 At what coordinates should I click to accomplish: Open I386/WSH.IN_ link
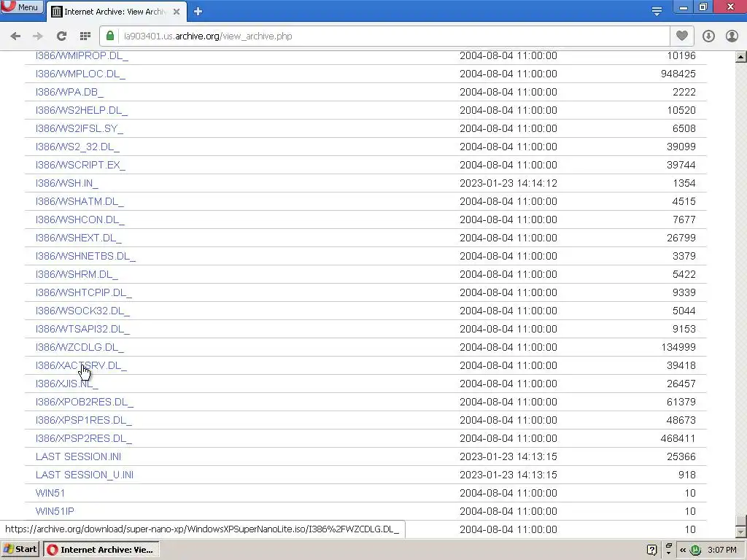66,183
